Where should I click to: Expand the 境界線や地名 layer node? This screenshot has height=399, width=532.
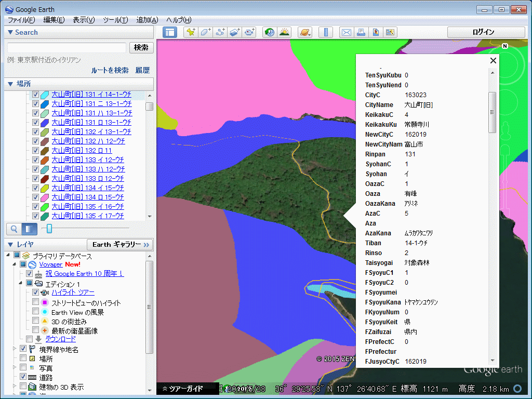click(x=14, y=349)
